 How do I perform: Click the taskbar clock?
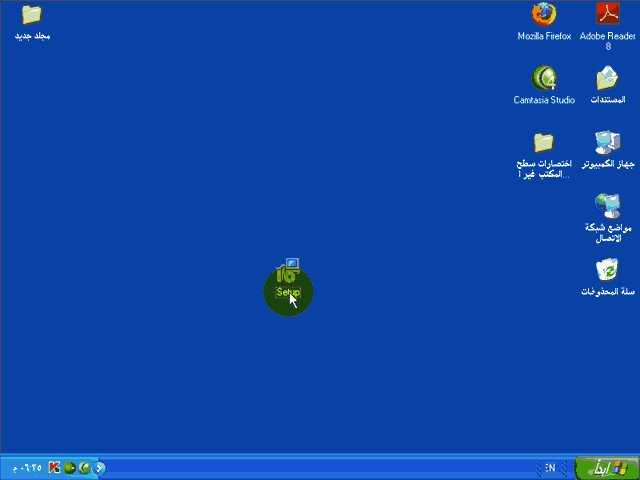25,467
